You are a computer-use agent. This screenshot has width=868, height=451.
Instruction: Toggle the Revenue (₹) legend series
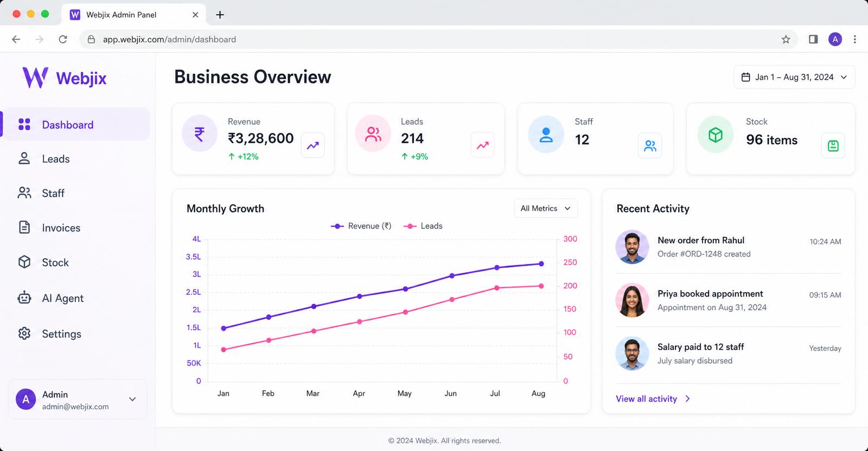tap(361, 226)
